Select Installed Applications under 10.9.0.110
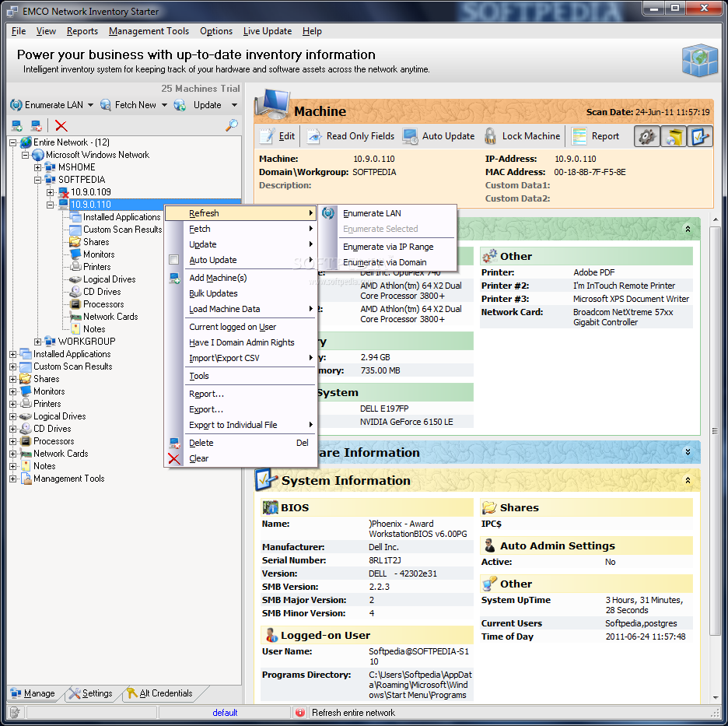Image resolution: width=728 pixels, height=726 pixels. click(x=121, y=217)
